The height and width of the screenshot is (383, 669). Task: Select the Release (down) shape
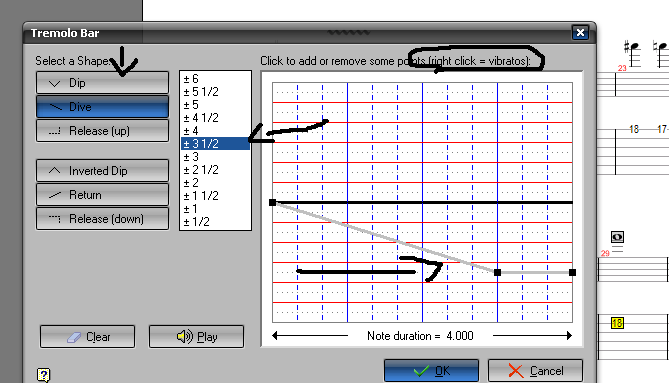pyautogui.click(x=102, y=218)
